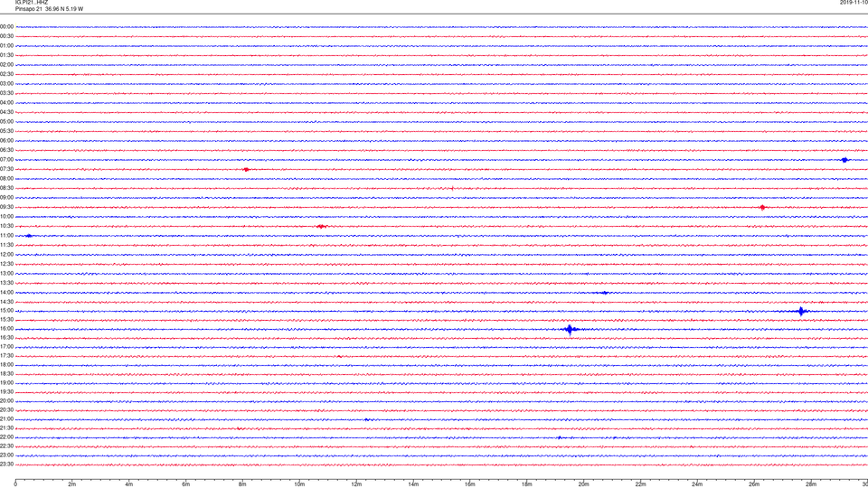Select the 10:30 row time label
This screenshot has width=868, height=488.
pyautogui.click(x=6, y=226)
